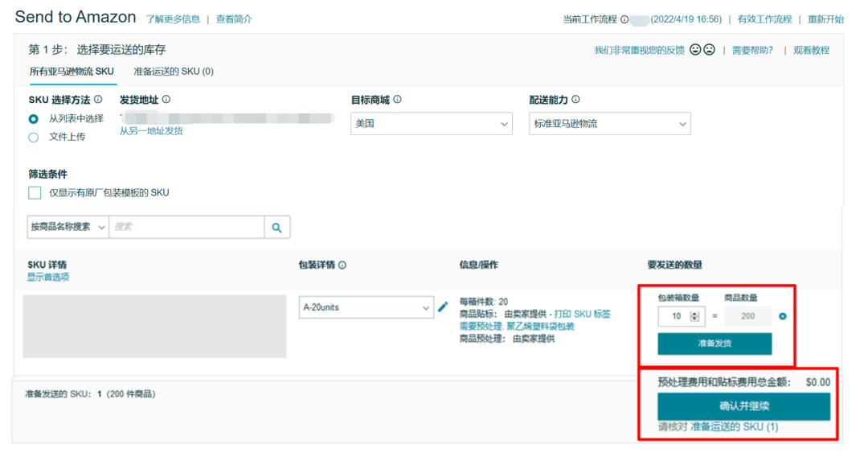
Task: Click the happy face feedback icon
Action: coord(695,50)
